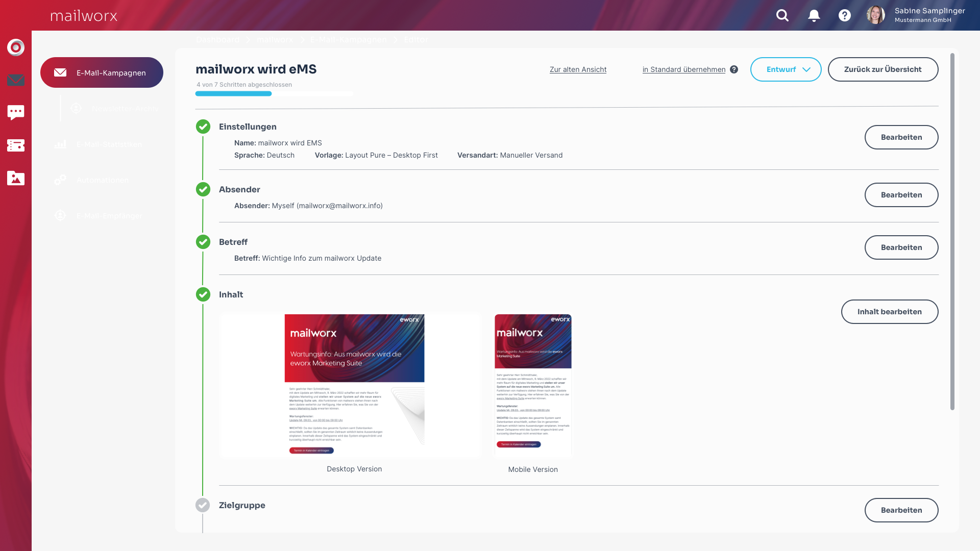Viewport: 980px width, 551px height.
Task: Click info icon next to 'in Standard übernehmen'
Action: [x=734, y=69]
